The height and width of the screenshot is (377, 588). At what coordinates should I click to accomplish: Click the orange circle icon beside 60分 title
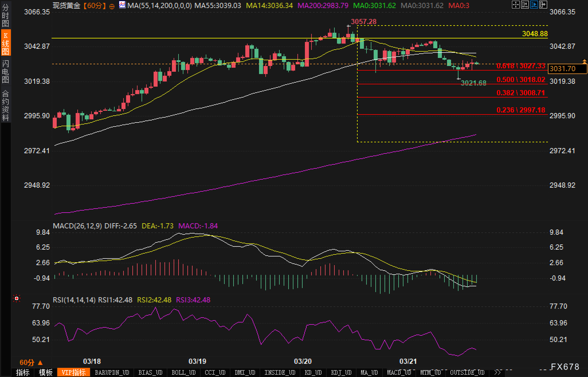(x=112, y=6)
